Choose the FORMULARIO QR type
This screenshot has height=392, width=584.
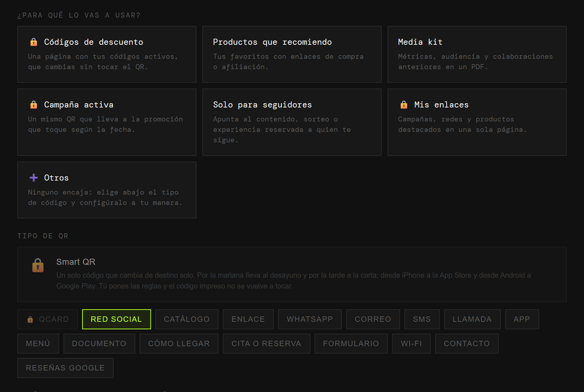(x=351, y=344)
